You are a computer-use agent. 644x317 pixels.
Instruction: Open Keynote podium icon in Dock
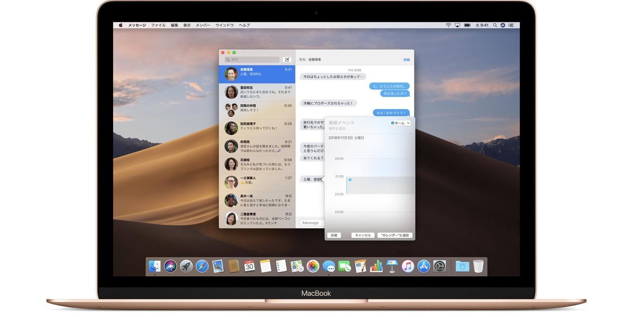pos(392,266)
